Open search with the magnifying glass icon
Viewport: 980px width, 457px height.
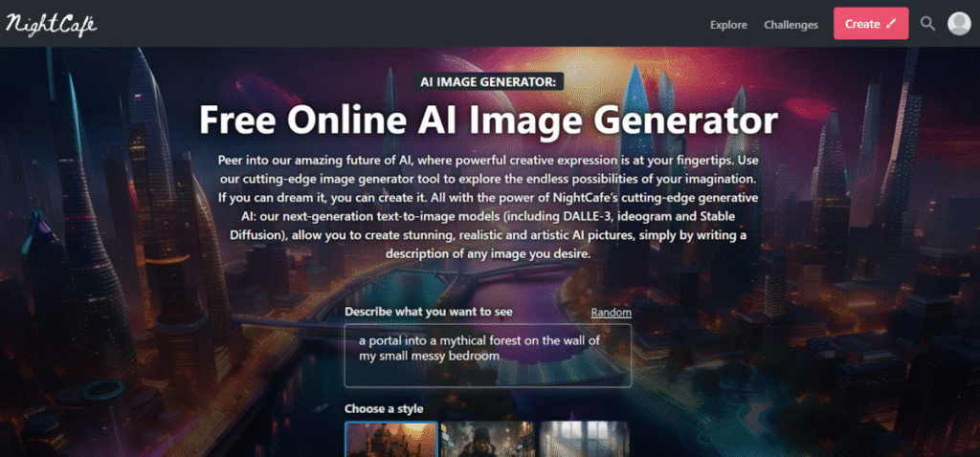point(926,24)
